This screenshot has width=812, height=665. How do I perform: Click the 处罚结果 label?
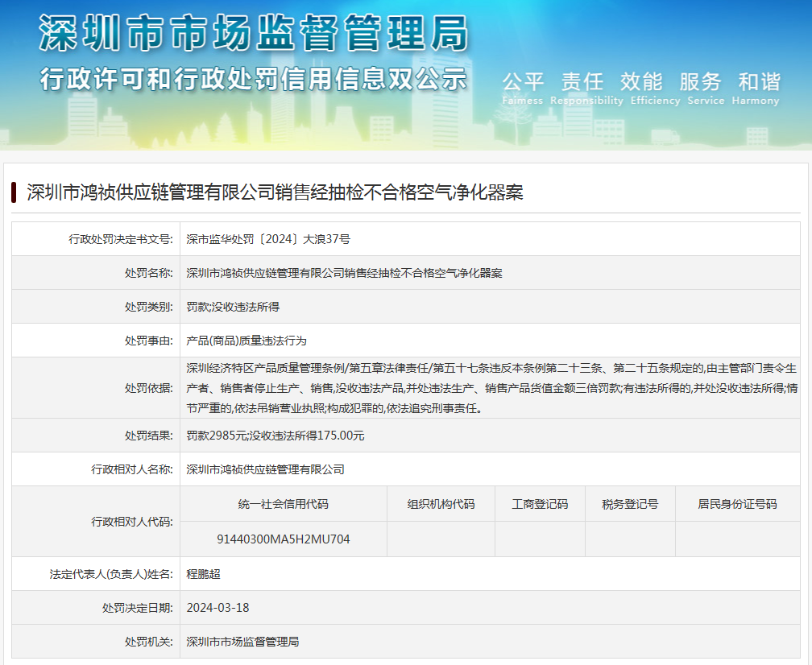pyautogui.click(x=148, y=436)
